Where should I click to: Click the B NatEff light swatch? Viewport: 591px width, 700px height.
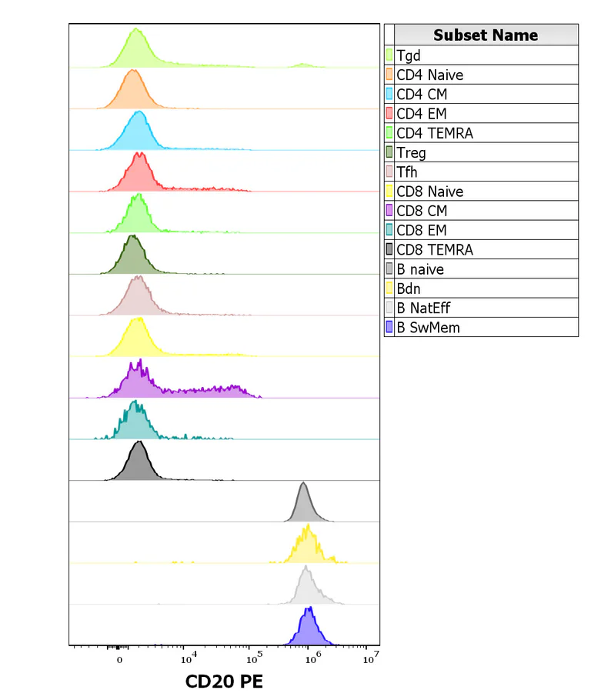pyautogui.click(x=389, y=308)
